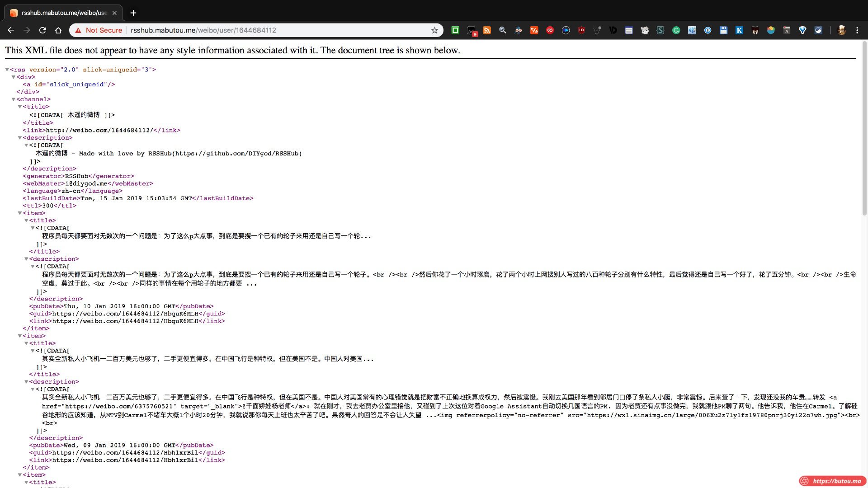Click the Not Secure site warning
The image size is (868, 488).
pyautogui.click(x=99, y=30)
